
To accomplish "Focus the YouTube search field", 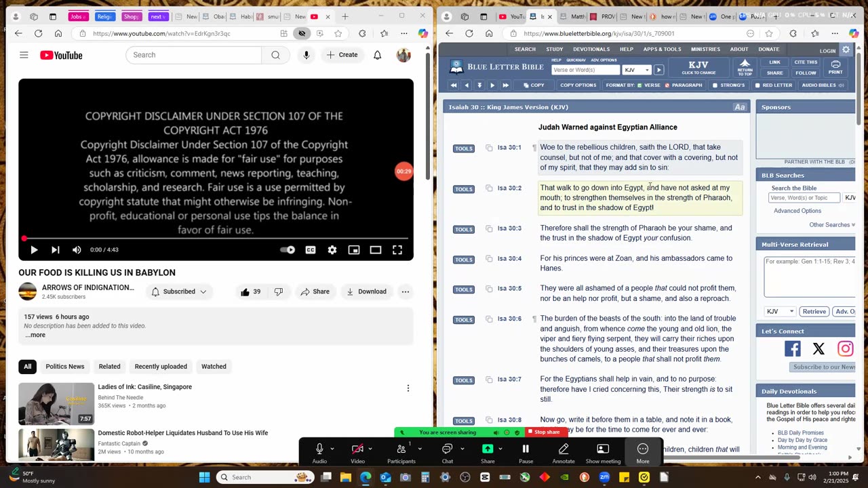I will [193, 55].
